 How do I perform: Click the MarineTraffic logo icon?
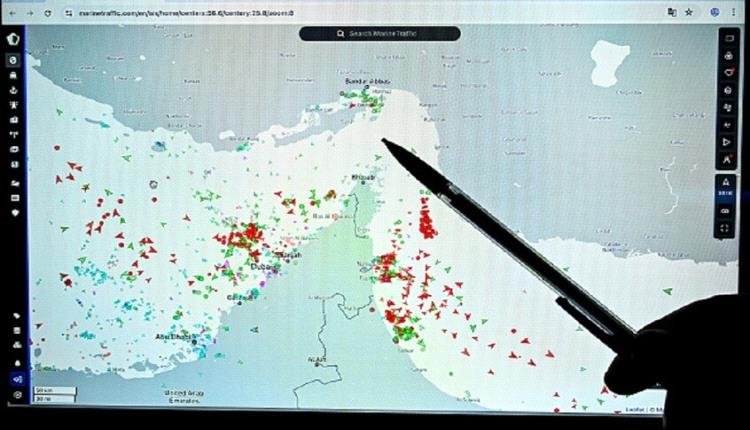click(13, 39)
